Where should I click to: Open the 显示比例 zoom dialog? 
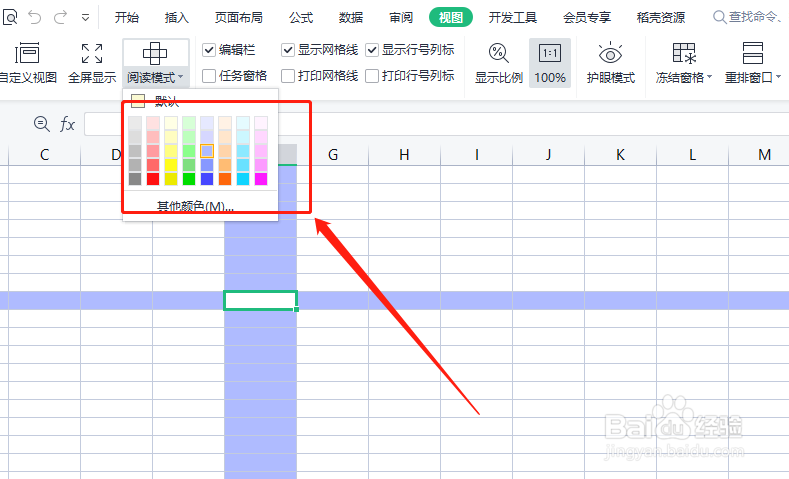(x=499, y=63)
